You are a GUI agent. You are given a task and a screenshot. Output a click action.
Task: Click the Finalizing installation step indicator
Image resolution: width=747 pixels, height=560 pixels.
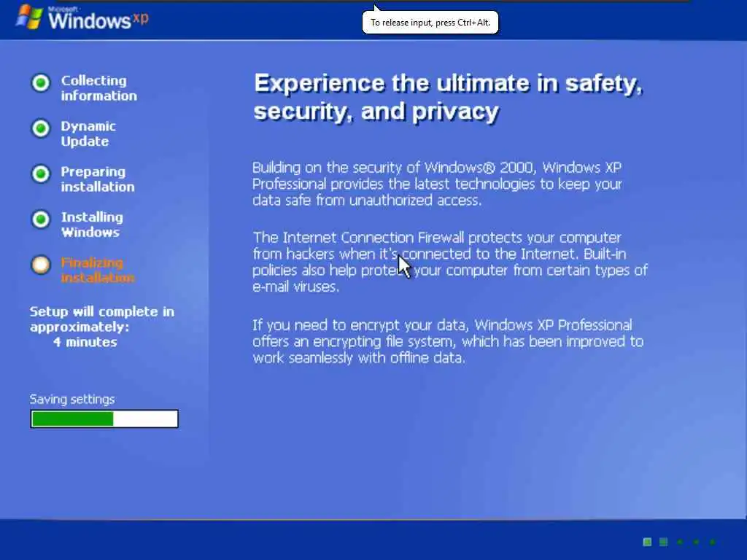41,265
